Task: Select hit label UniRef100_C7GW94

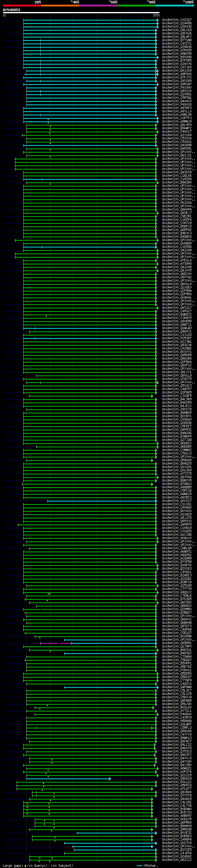Action: pos(176,656)
